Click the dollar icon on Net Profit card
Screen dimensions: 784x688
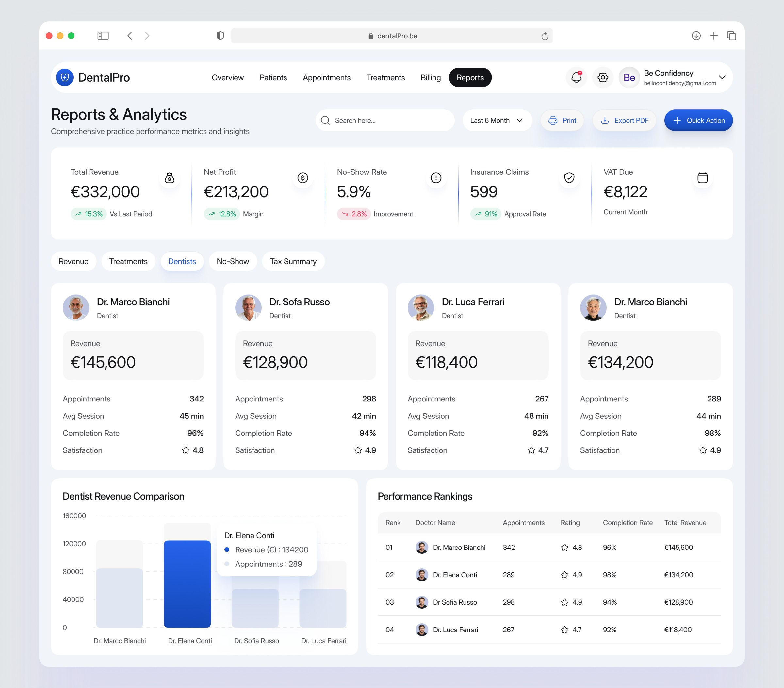pos(302,178)
